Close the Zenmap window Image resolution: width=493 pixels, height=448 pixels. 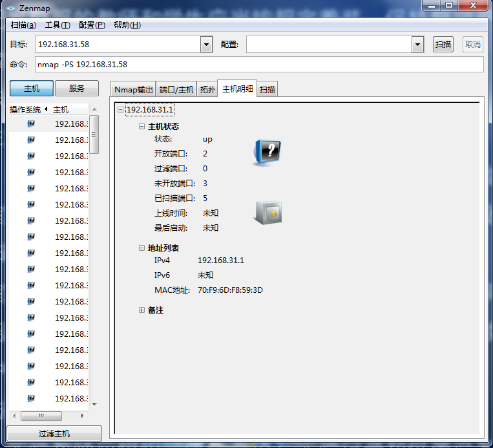(473, 5)
